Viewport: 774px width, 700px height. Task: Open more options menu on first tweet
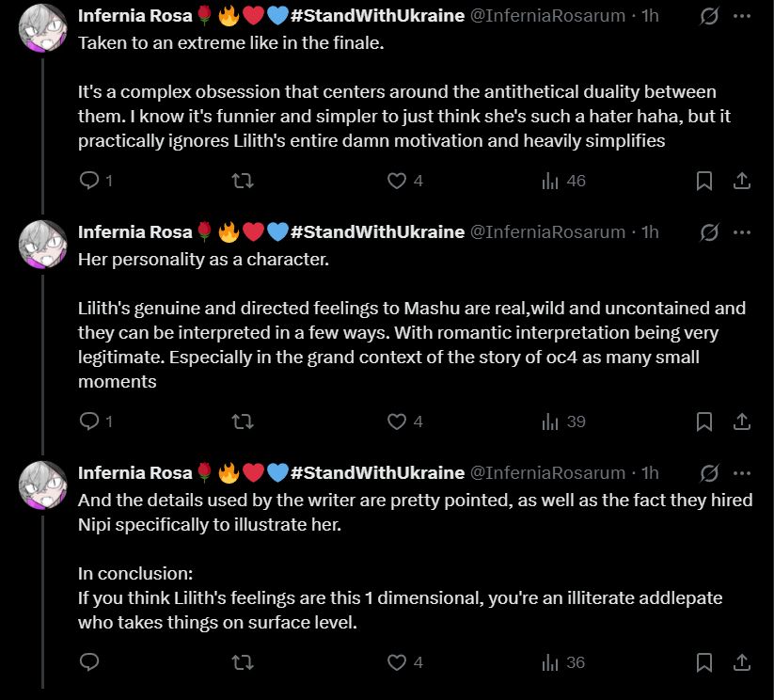point(742,17)
